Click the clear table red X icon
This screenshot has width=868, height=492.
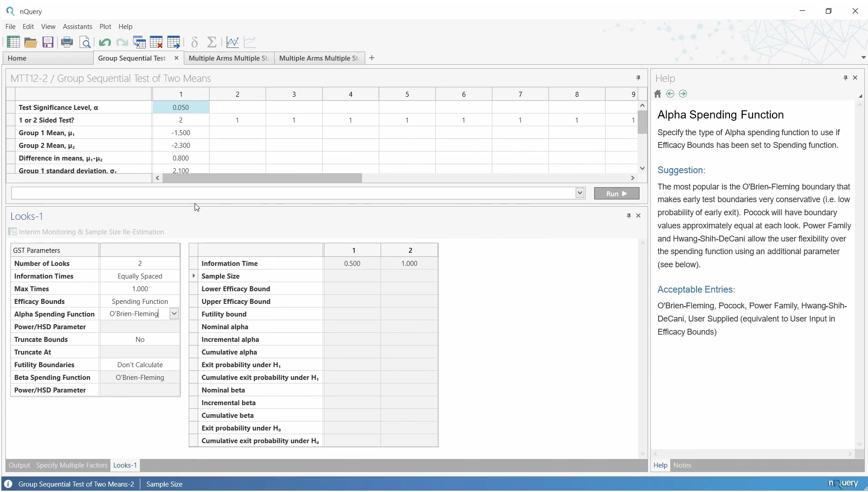click(x=156, y=43)
